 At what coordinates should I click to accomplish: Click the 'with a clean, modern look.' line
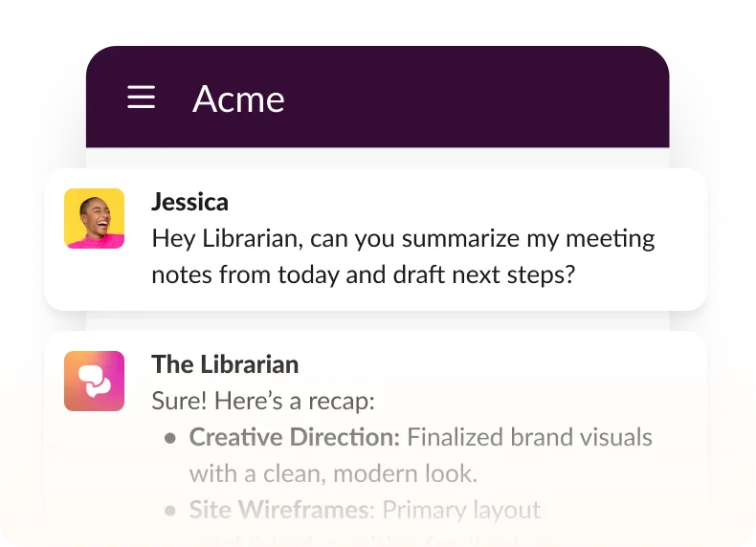pos(332,472)
